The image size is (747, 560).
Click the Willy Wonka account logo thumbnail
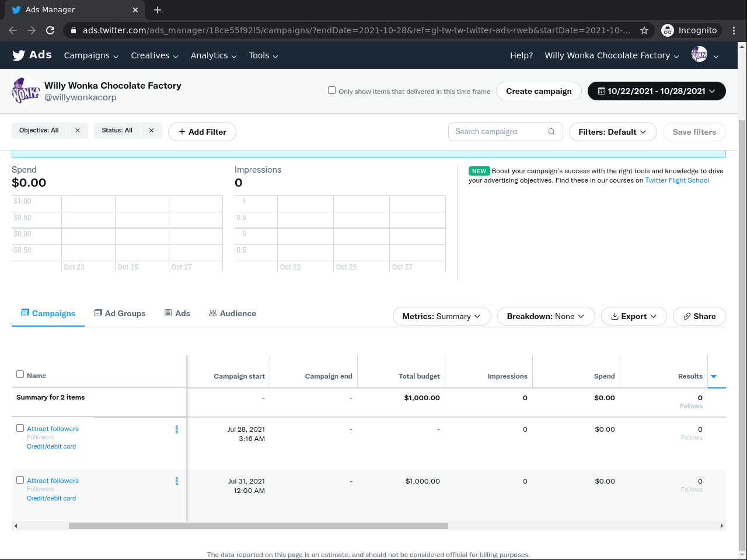(x=26, y=91)
